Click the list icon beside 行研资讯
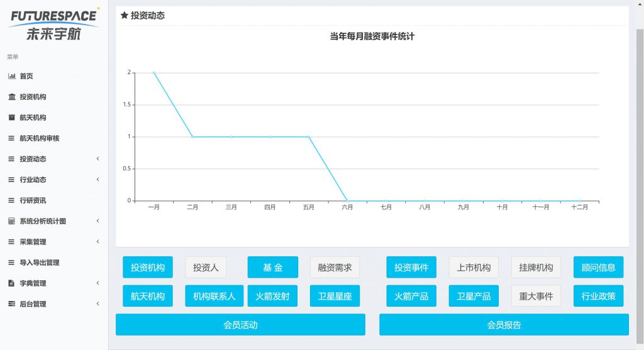644x350 pixels. click(x=11, y=200)
